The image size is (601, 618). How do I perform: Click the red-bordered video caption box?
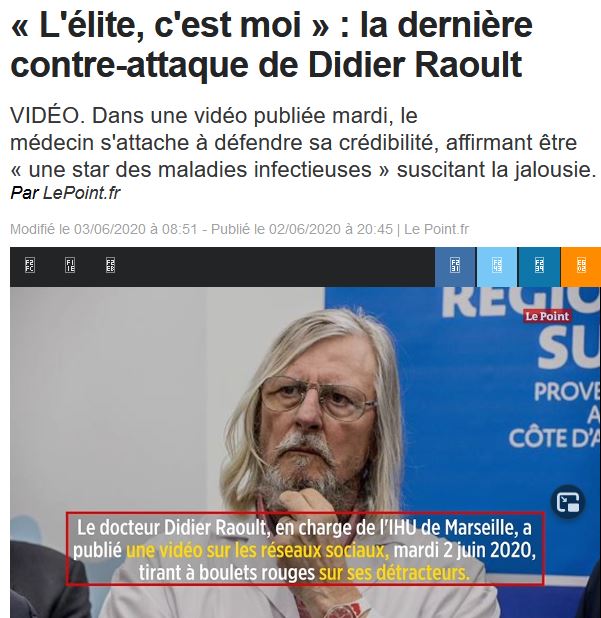(305, 549)
